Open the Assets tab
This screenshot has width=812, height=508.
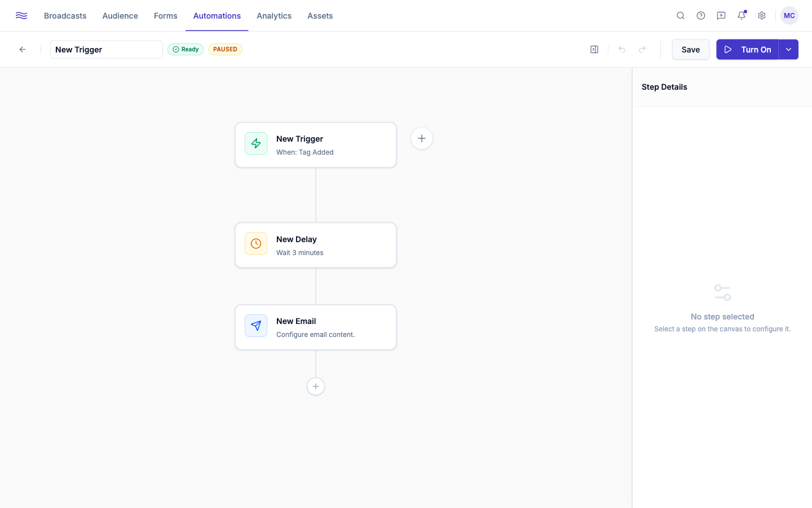[x=320, y=16]
